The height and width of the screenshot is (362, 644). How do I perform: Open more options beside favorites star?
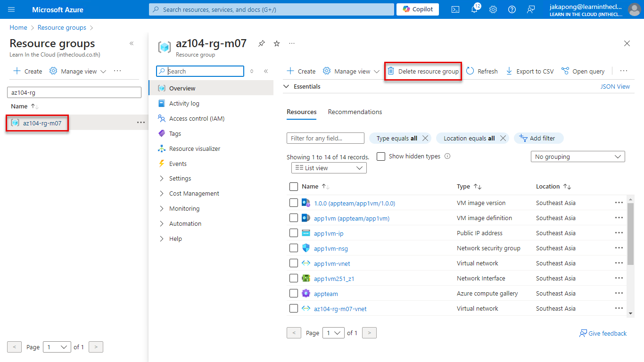[292, 43]
